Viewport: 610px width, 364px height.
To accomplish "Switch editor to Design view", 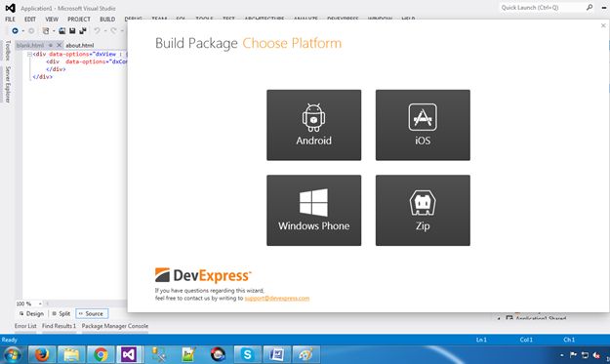I will [x=31, y=313].
